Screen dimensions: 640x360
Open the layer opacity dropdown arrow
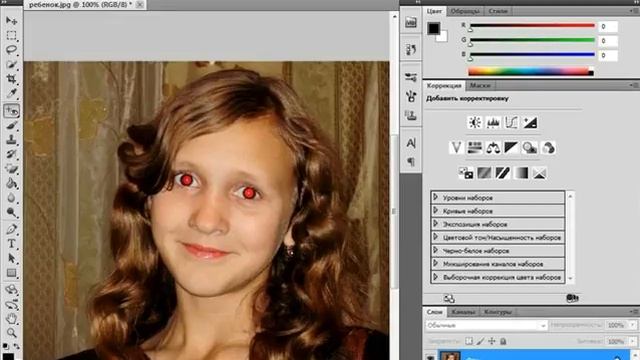tap(633, 325)
